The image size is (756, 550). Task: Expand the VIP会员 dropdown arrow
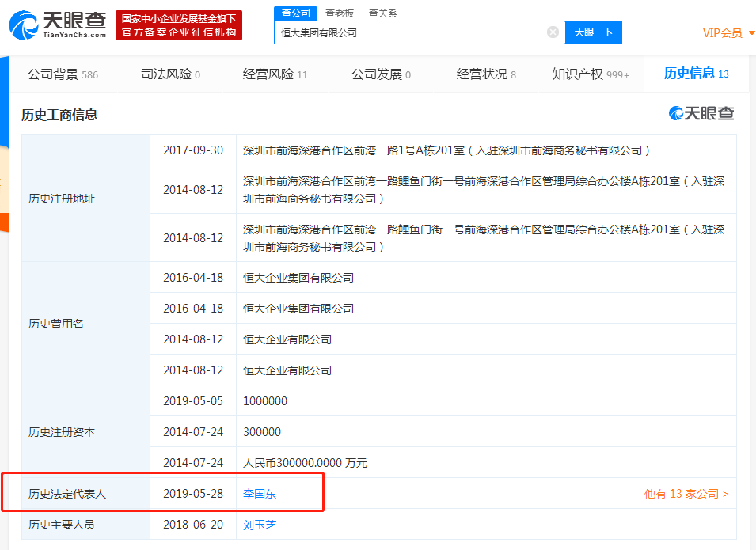point(751,33)
